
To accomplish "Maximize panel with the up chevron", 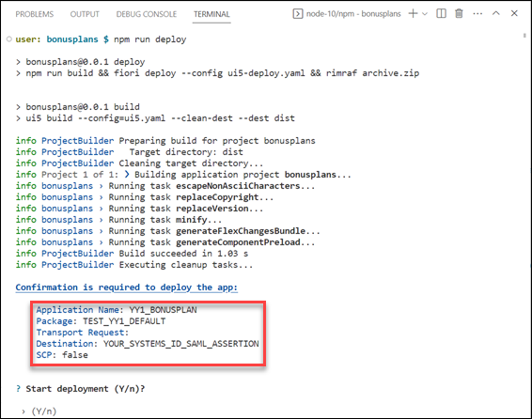I will pos(495,13).
